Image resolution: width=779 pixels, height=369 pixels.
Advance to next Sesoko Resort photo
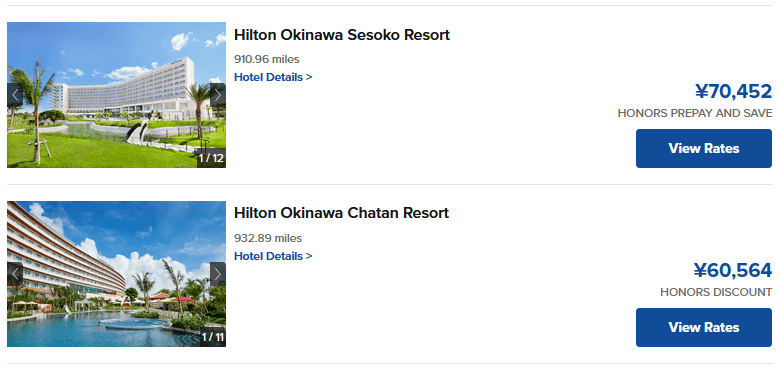[218, 95]
